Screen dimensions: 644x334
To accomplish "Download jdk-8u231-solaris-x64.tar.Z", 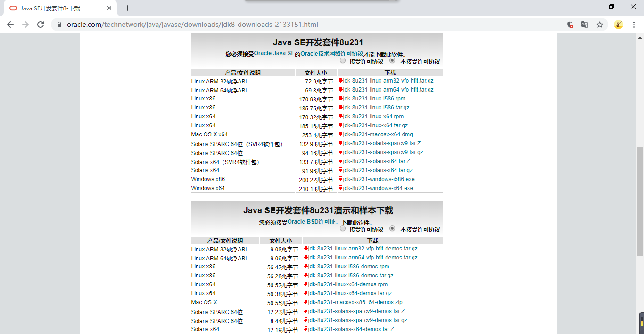I will point(377,161).
